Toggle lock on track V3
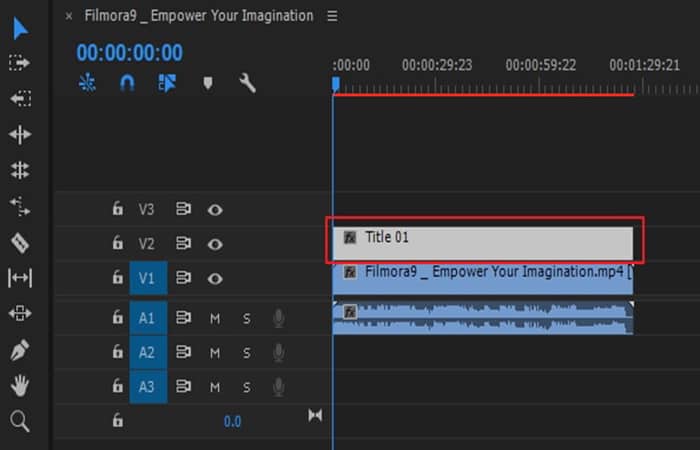The image size is (700, 450). 117,208
